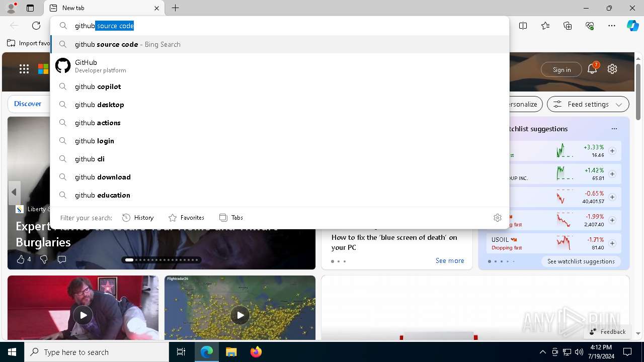Open the GitHub Developer platform suggestion
This screenshot has width=644, height=362.
280,66
